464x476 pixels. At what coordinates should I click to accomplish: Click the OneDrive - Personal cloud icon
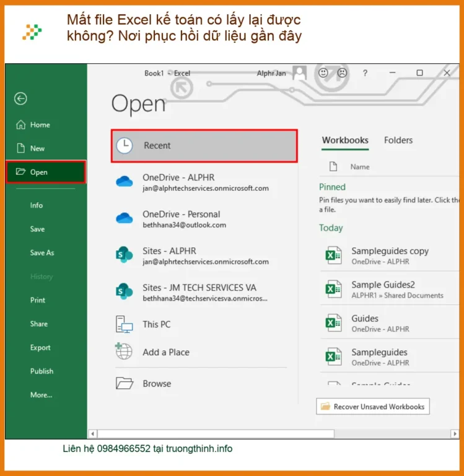(x=124, y=218)
